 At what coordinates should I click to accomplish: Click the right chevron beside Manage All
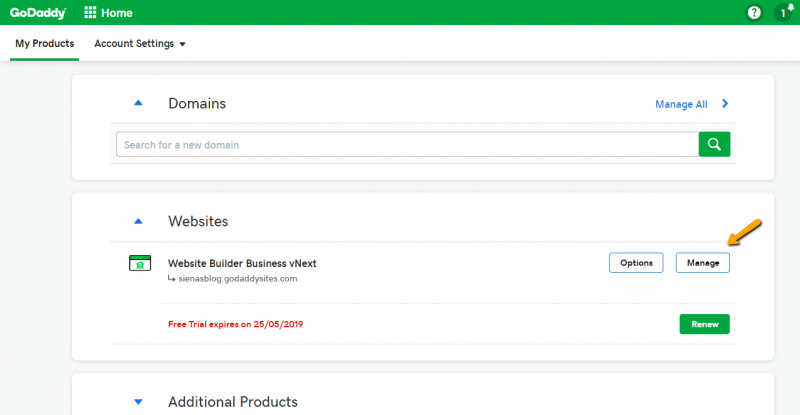tap(725, 103)
